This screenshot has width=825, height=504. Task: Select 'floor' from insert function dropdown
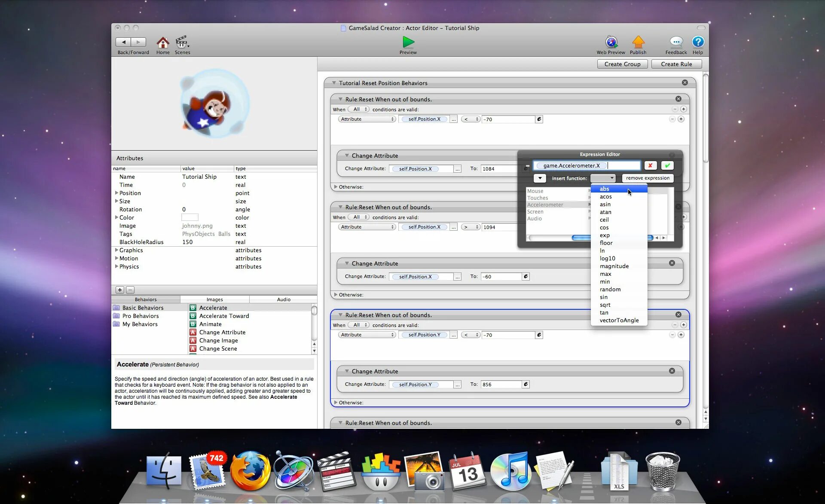pyautogui.click(x=606, y=243)
